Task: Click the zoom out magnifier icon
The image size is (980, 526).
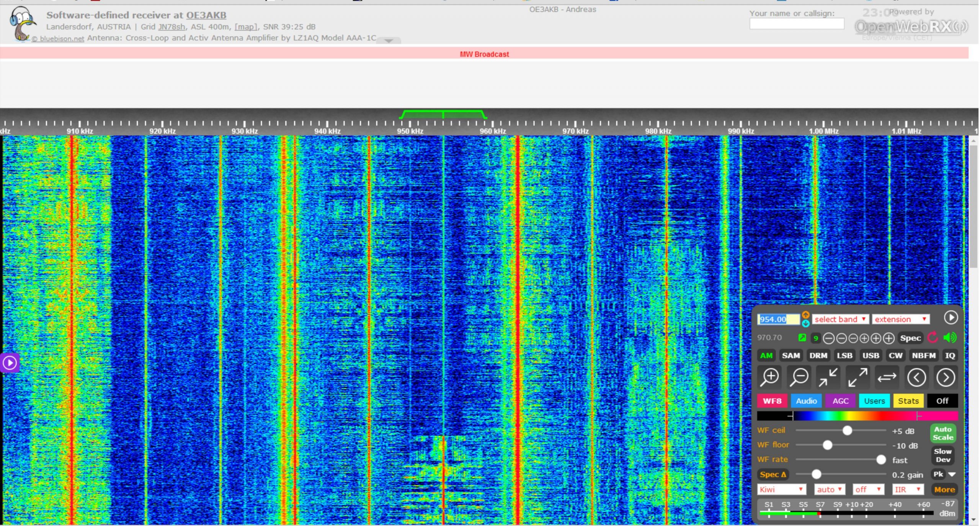Action: point(799,377)
